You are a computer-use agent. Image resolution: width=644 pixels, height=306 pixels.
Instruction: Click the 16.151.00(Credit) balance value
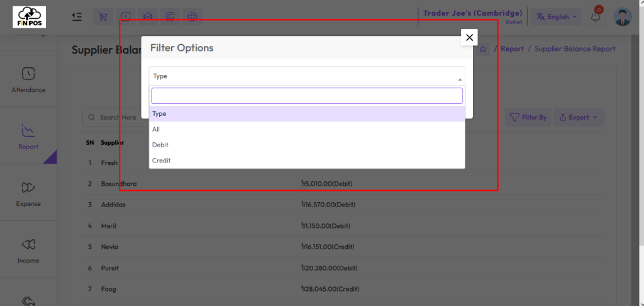pyautogui.click(x=327, y=247)
